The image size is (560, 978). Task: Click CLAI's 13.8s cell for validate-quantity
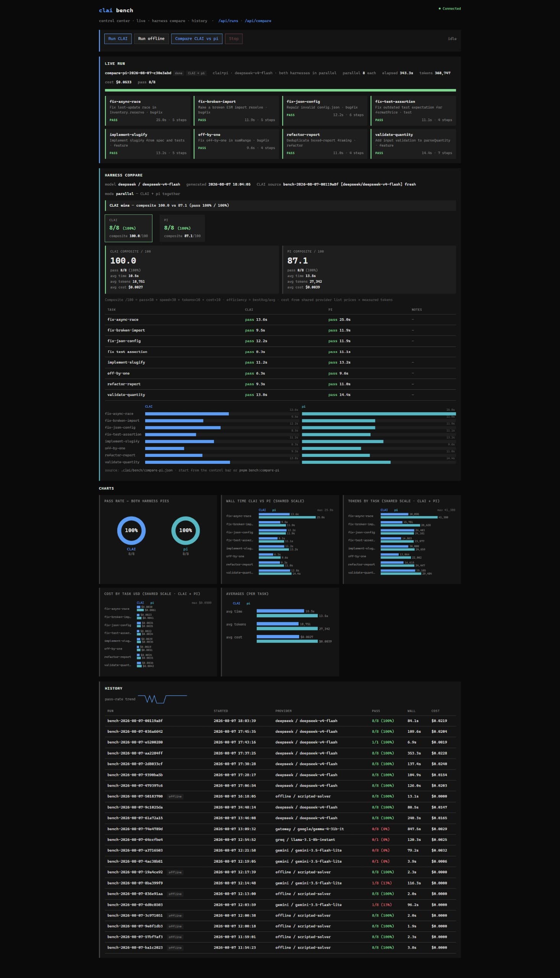pyautogui.click(x=256, y=395)
